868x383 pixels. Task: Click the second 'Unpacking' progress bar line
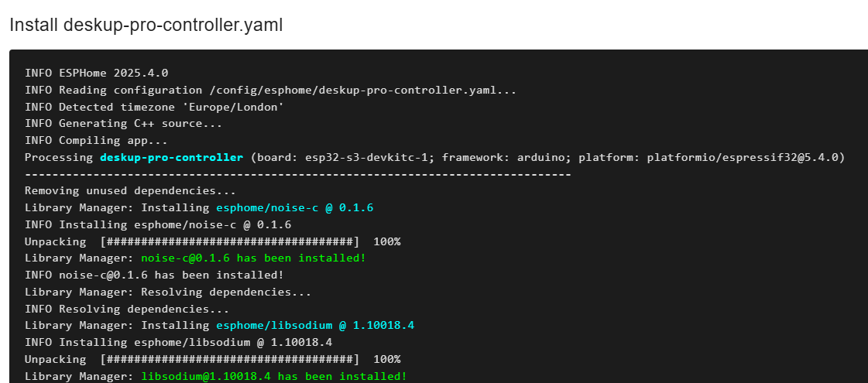(213, 359)
